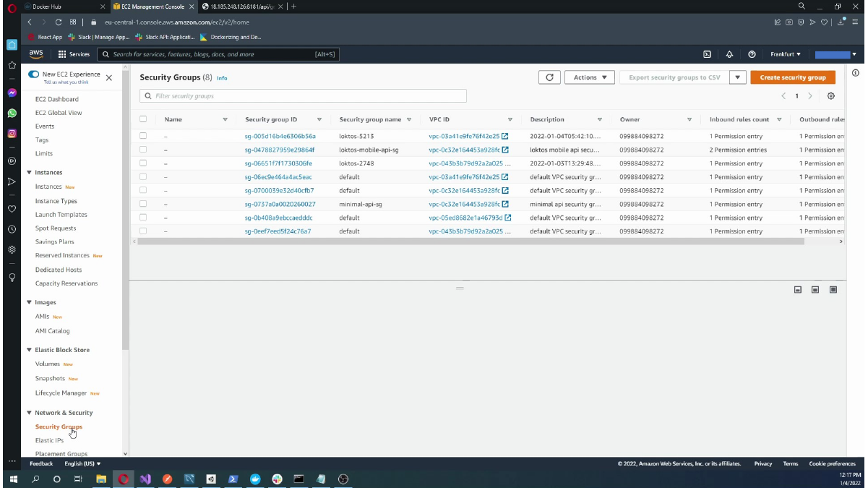Open the English (US) language selector
The width and height of the screenshot is (868, 488).
(82, 463)
